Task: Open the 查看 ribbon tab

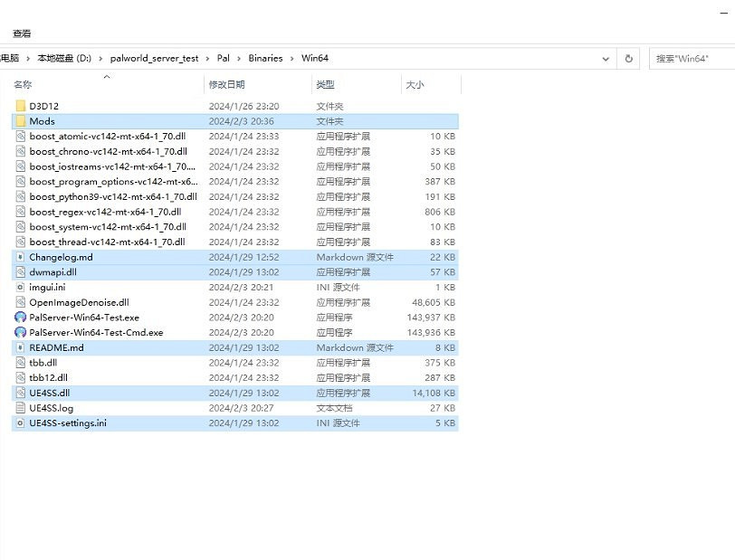Action: click(22, 33)
